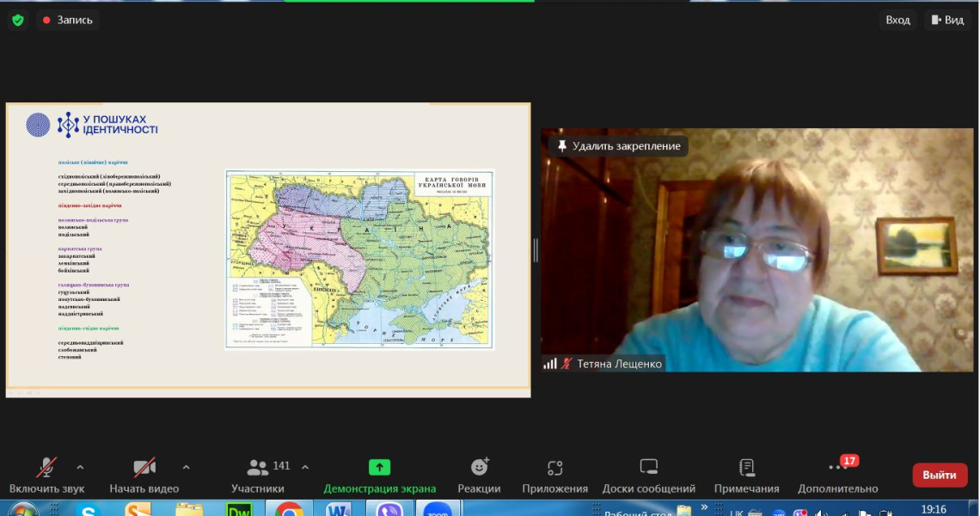Viewport: 980px width, 516px height.
Task: Open Google Chrome from taskbar
Action: tap(289, 510)
